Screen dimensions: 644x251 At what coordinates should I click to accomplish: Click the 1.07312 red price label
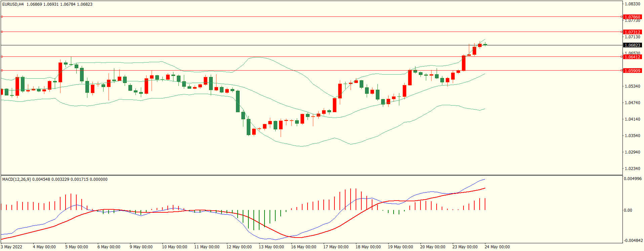tap(632, 32)
